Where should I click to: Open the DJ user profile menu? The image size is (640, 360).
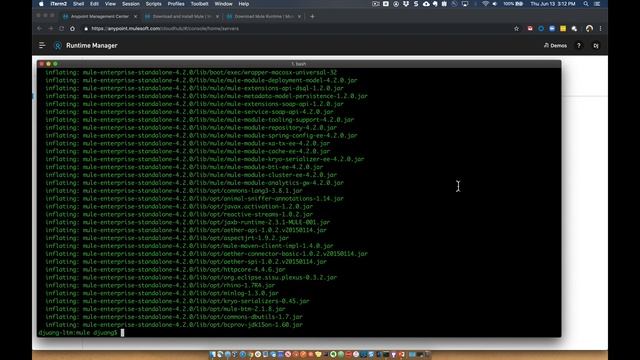(x=596, y=46)
